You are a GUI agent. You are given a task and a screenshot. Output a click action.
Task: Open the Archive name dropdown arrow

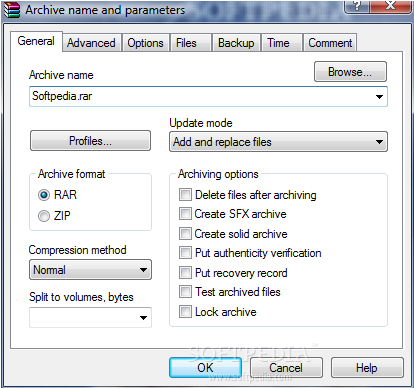tap(379, 97)
